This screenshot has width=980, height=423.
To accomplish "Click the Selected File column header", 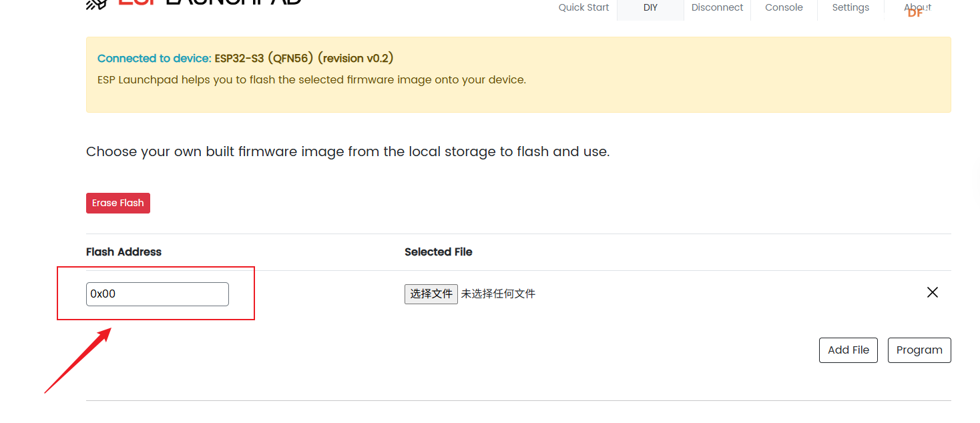I will tap(438, 252).
